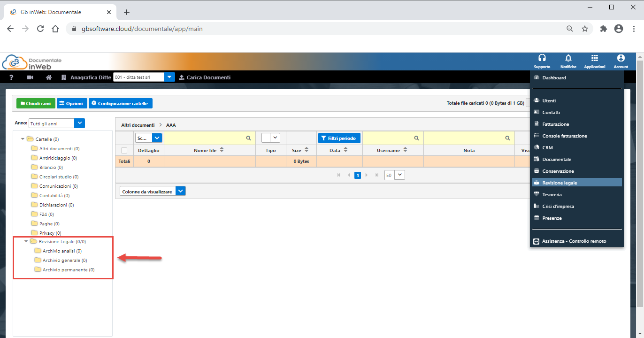
Task: Select Revisione legale in applications menu
Action: [560, 183]
